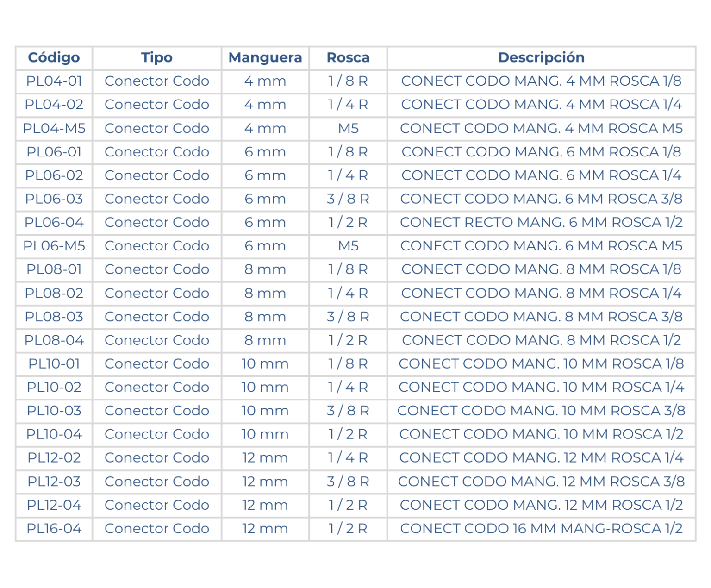Click description CONECT CODO MANG. 10 MM ROSCA 3/8
The image size is (711, 588).
coord(541,411)
